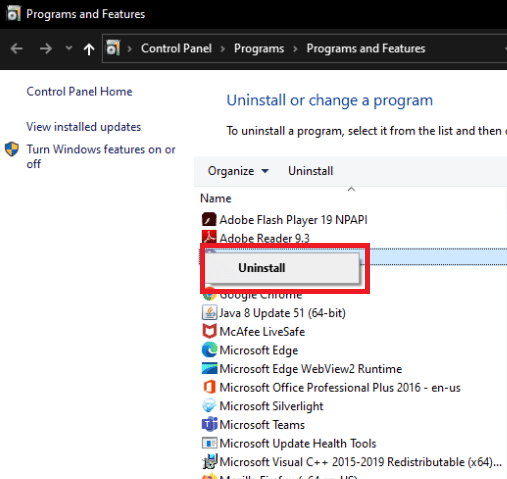Select the Microsoft Silverlight icon
This screenshot has width=507, height=479.
(x=209, y=406)
